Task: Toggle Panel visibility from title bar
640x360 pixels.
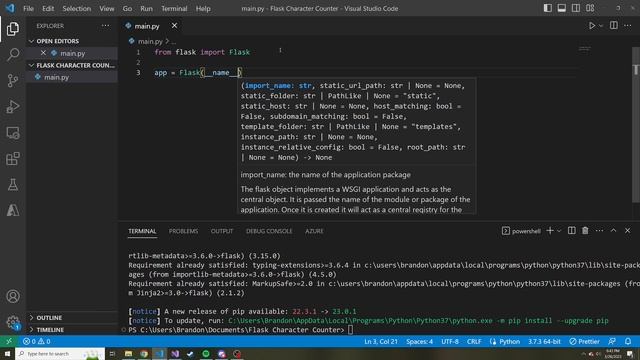Action: click(x=562, y=8)
